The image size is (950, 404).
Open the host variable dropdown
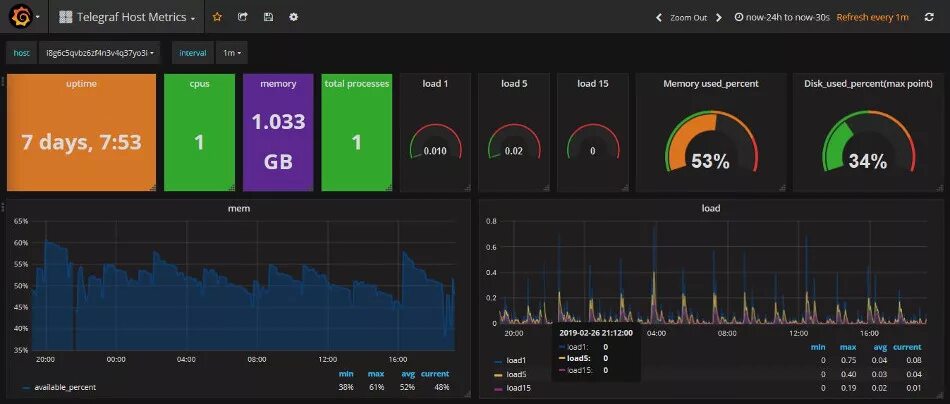[x=99, y=53]
